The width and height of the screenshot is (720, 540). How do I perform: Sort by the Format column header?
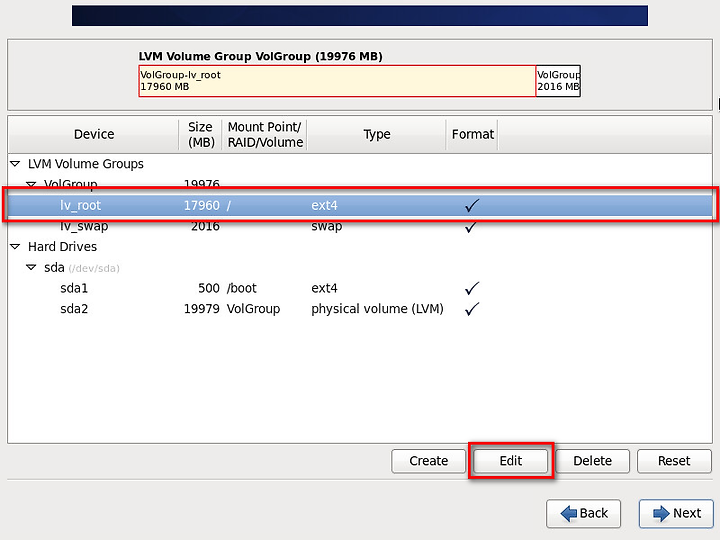[472, 134]
